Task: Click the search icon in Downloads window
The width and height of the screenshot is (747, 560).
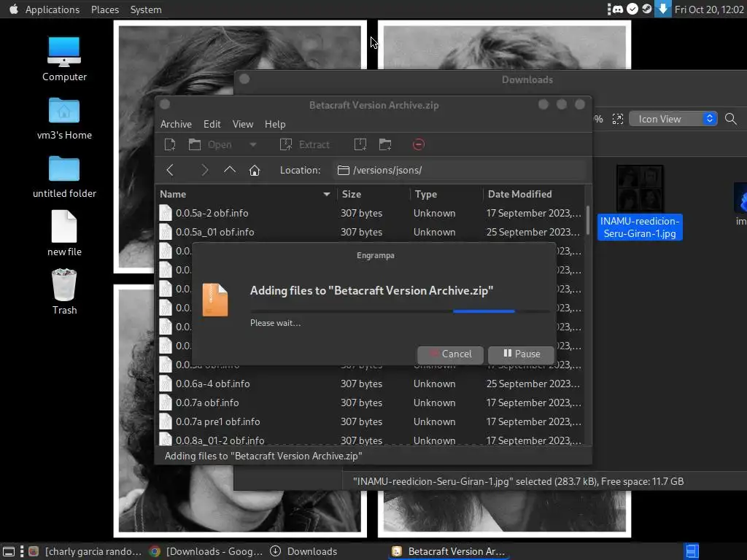Action: tap(731, 119)
